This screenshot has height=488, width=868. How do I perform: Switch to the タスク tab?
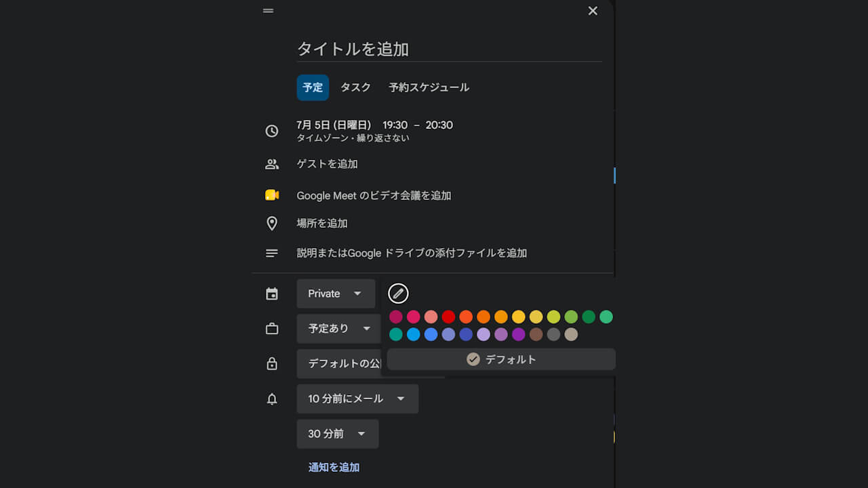pos(356,87)
